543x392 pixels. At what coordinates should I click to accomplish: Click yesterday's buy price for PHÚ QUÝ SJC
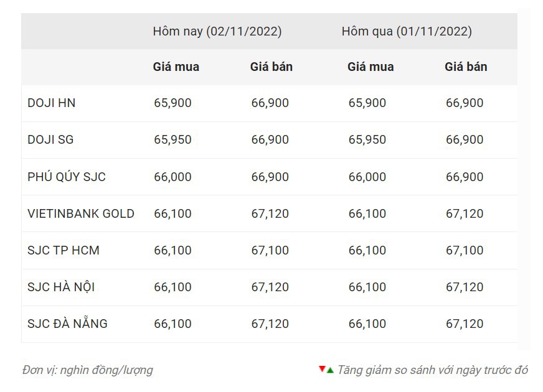[x=367, y=177]
